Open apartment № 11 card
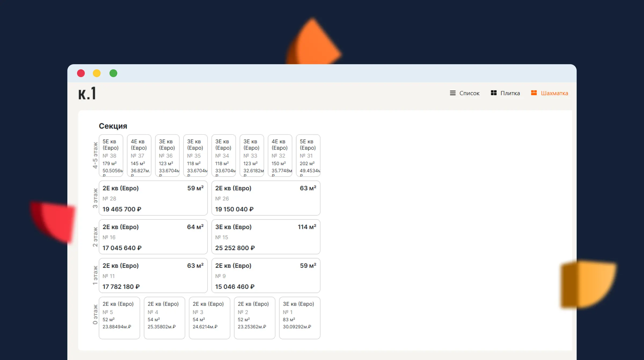Image resolution: width=644 pixels, height=360 pixels. 153,276
